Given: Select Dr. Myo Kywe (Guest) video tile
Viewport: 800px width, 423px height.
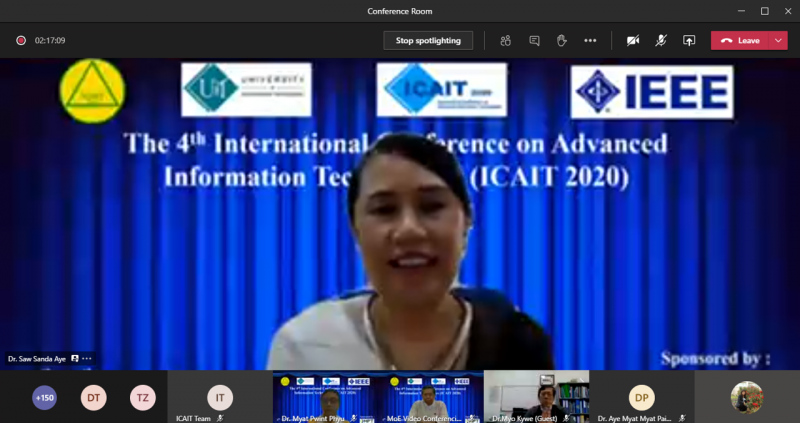Looking at the screenshot, I should tap(536, 395).
